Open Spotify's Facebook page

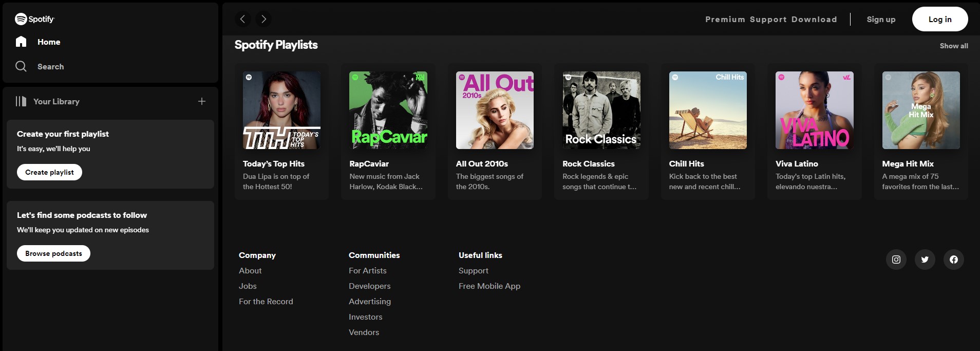[954, 260]
